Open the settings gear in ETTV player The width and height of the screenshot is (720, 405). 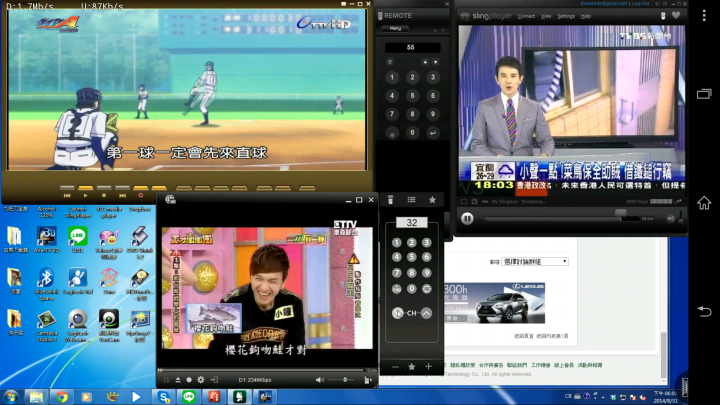(x=201, y=380)
